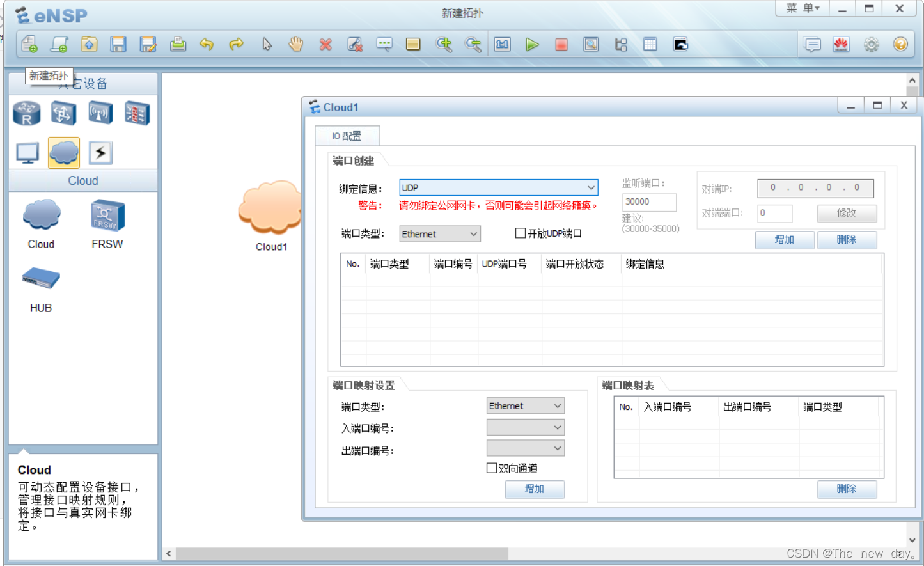Start all devices with green play icon
This screenshot has width=924, height=566.
532,45
